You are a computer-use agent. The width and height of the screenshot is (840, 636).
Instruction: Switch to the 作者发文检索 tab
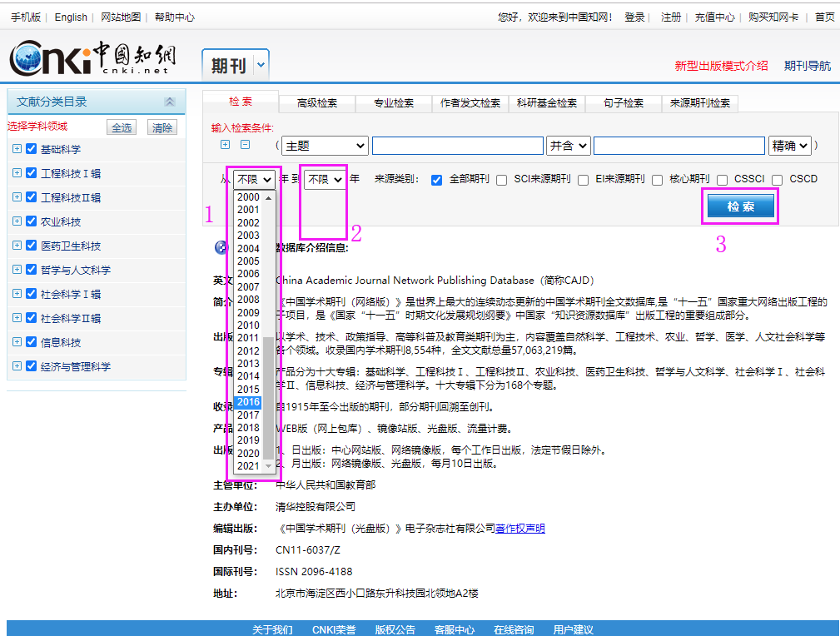470,103
